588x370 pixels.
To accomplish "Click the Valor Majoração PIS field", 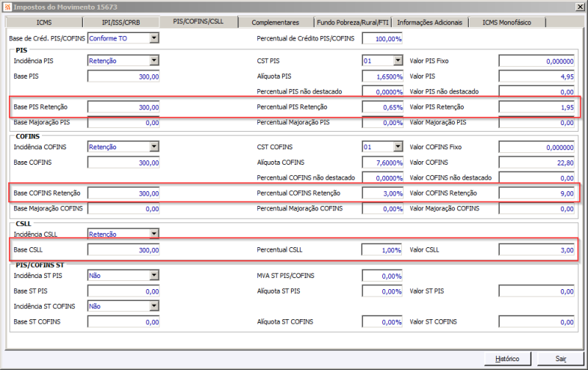I will click(x=537, y=123).
